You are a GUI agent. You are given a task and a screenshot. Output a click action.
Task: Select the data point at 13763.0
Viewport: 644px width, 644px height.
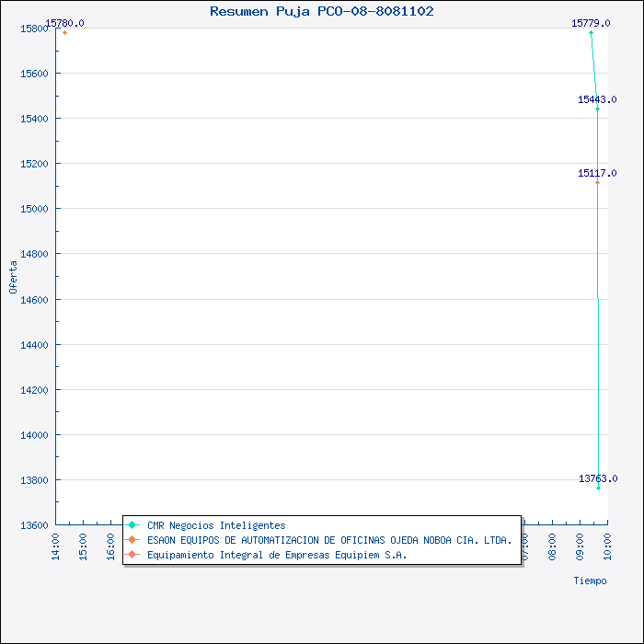(598, 488)
